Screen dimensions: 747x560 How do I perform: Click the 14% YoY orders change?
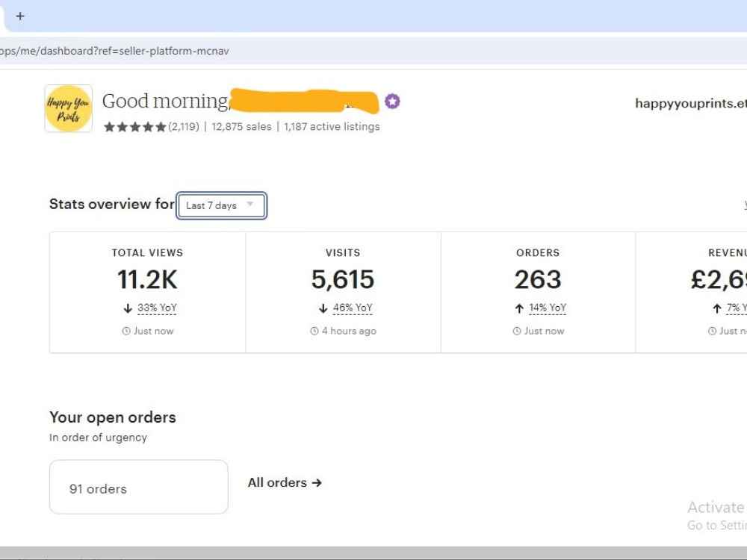click(548, 308)
